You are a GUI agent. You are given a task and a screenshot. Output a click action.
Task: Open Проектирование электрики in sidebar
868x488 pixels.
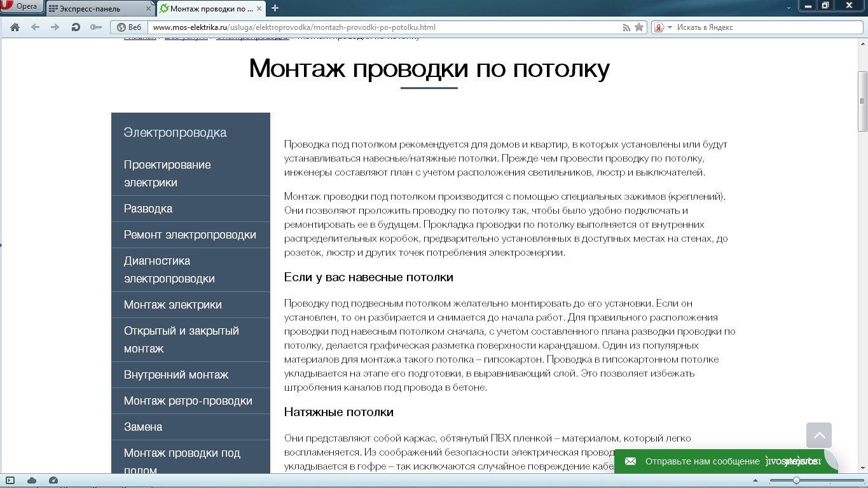[191, 174]
